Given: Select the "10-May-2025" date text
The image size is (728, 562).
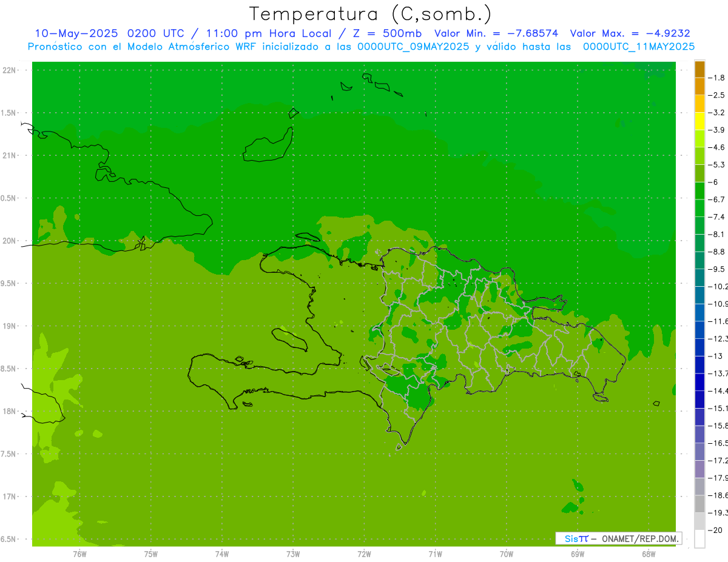Looking at the screenshot, I should click(76, 33).
